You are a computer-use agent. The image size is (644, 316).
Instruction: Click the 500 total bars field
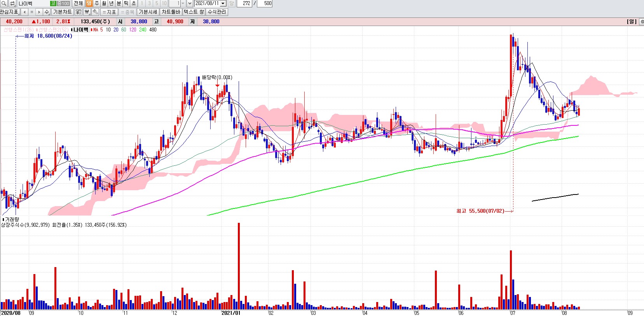tap(264, 3)
